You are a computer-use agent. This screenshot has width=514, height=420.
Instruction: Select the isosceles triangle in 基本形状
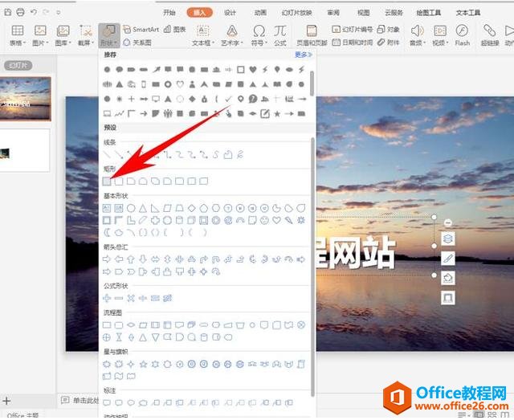143,208
